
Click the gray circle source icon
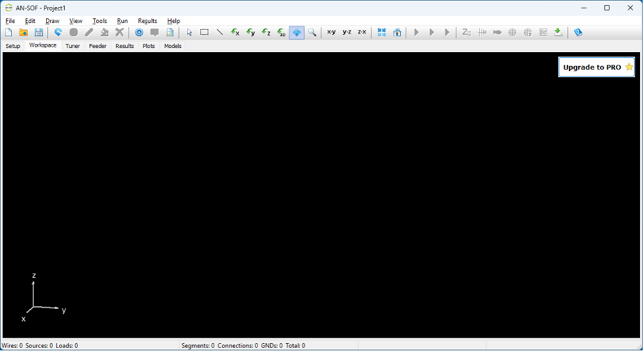[74, 32]
